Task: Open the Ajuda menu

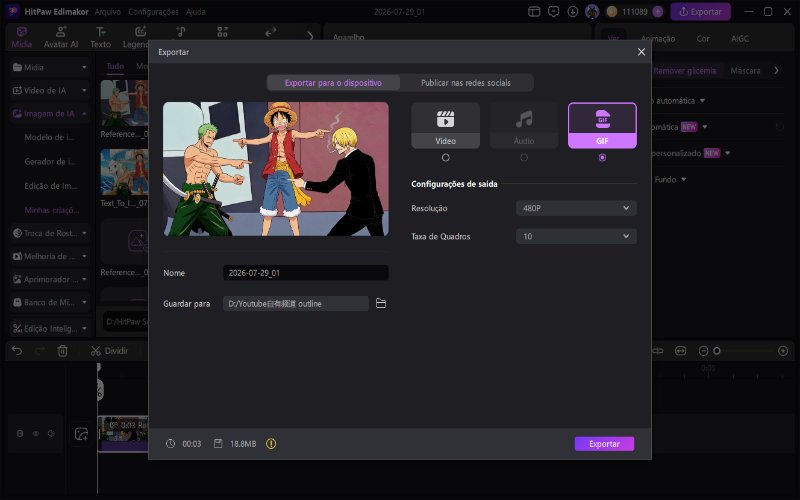Action: (x=196, y=12)
